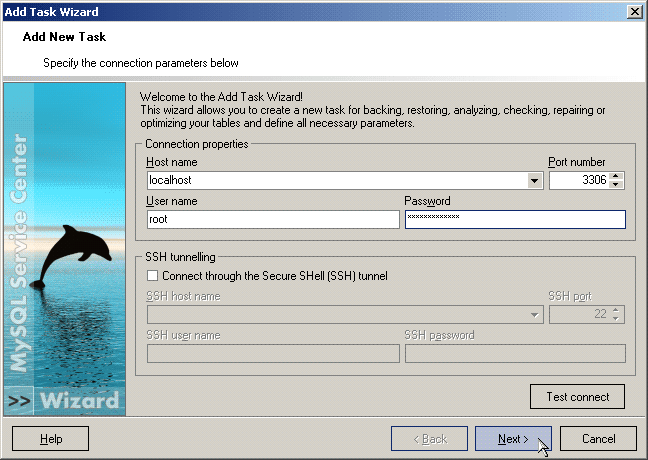Decrease the Port number with down arrow
The width and height of the screenshot is (648, 460).
[x=616, y=185]
